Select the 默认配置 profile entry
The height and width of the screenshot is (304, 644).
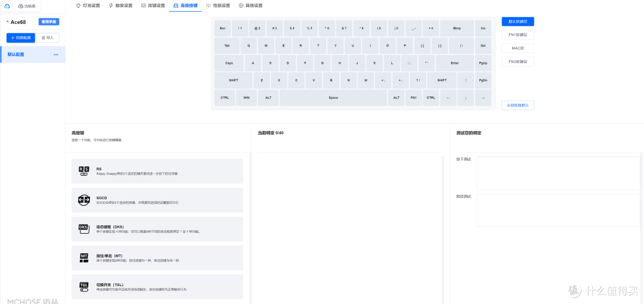point(33,55)
